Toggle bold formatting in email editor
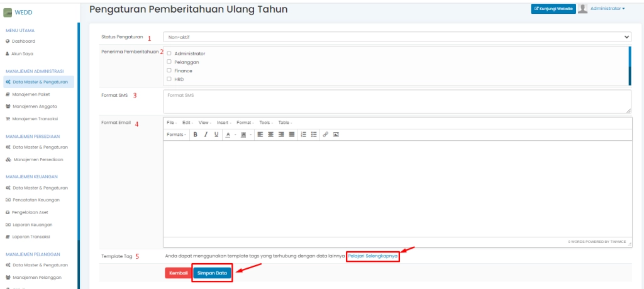This screenshot has height=289, width=644. pos(196,135)
